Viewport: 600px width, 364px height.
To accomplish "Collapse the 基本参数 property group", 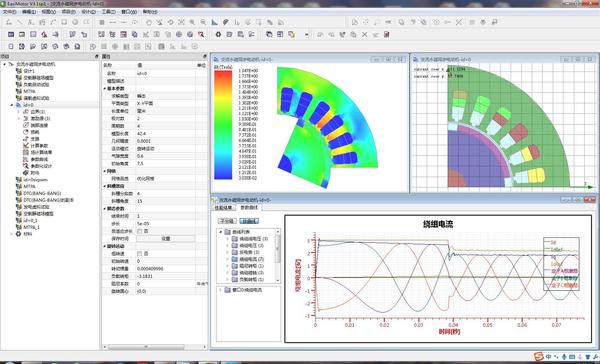I will click(x=105, y=88).
